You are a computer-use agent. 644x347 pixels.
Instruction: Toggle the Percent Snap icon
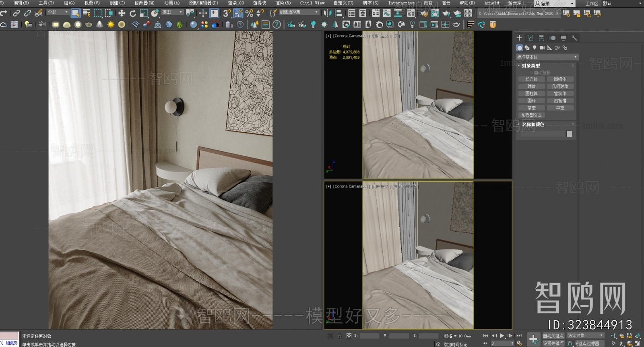tap(249, 13)
